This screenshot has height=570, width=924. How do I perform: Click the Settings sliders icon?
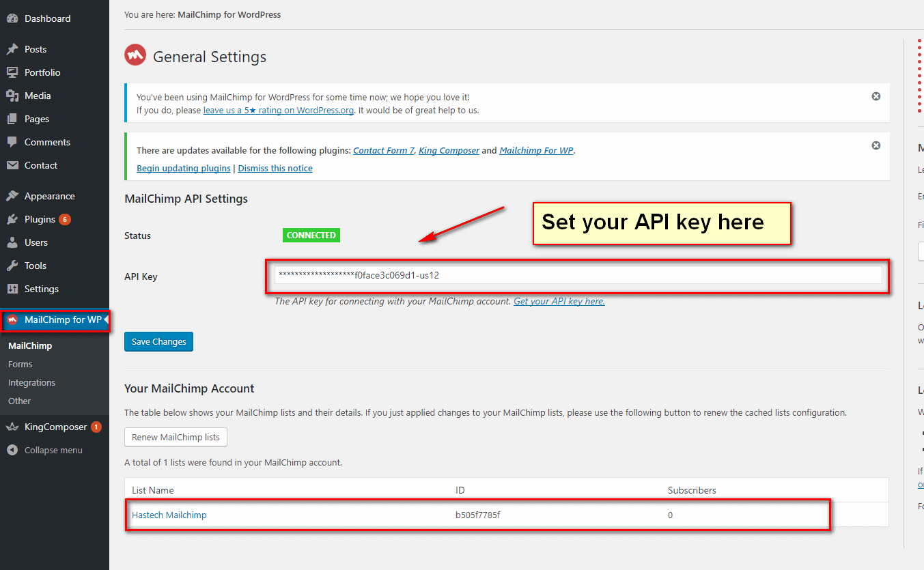pos(12,289)
